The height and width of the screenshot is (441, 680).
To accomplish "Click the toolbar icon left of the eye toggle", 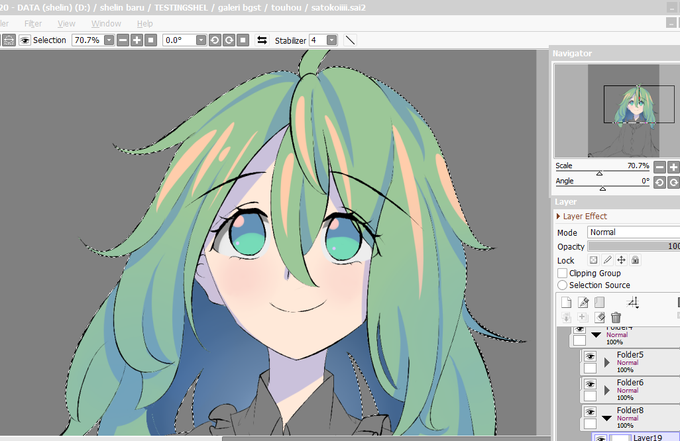I will (9, 40).
